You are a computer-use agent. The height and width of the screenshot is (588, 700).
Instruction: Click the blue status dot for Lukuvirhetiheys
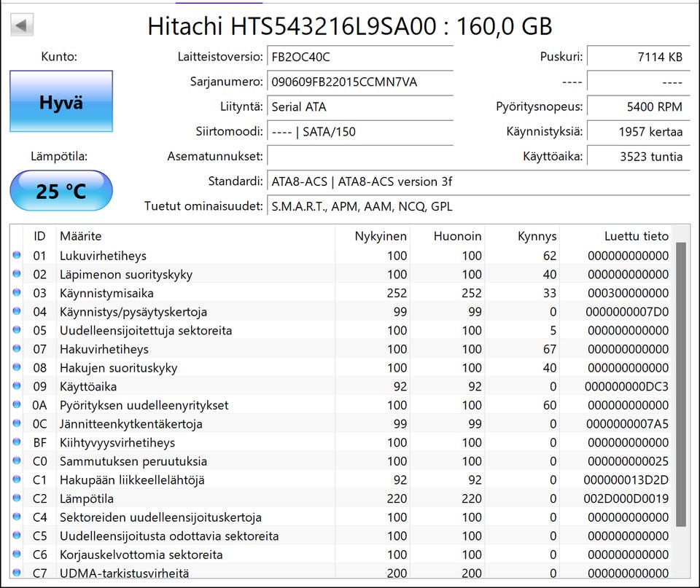(17, 255)
